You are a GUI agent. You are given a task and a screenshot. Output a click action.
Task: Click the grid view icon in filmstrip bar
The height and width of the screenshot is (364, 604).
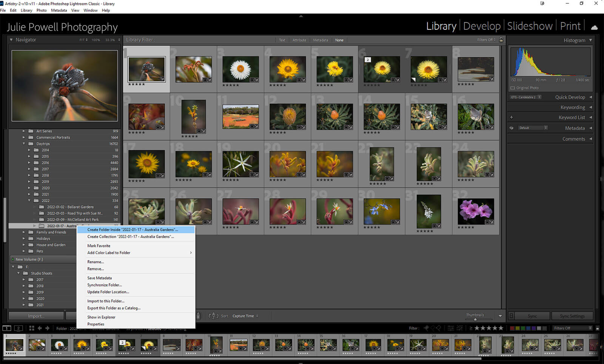tap(32, 328)
